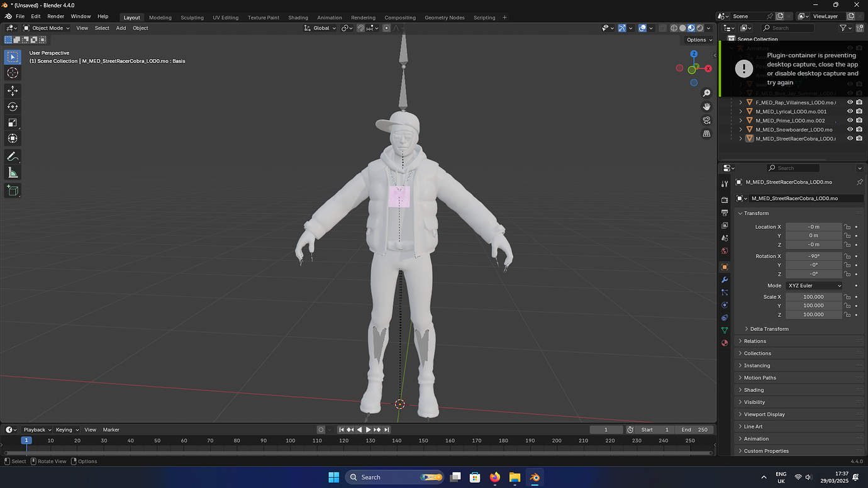
Task: Open the Render menu
Action: coord(55,16)
